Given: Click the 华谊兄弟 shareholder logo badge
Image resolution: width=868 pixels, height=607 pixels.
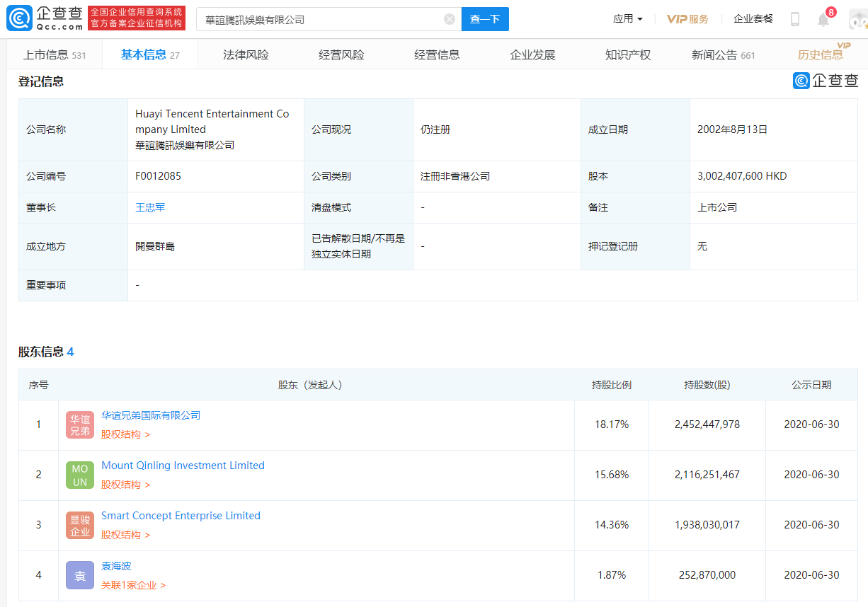Looking at the screenshot, I should (x=80, y=424).
